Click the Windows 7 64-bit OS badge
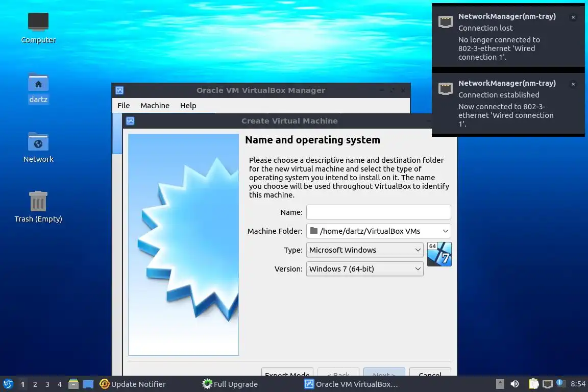The width and height of the screenshot is (588, 392). pos(439,254)
